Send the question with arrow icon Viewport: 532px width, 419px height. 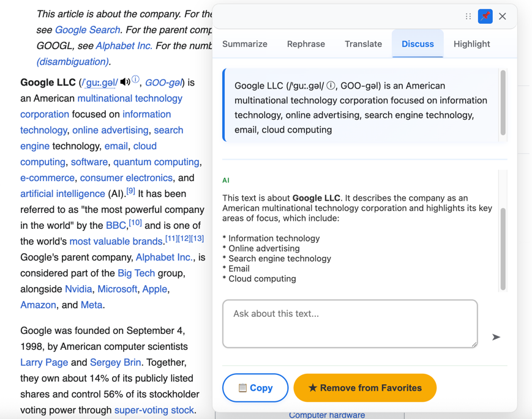tap(496, 337)
